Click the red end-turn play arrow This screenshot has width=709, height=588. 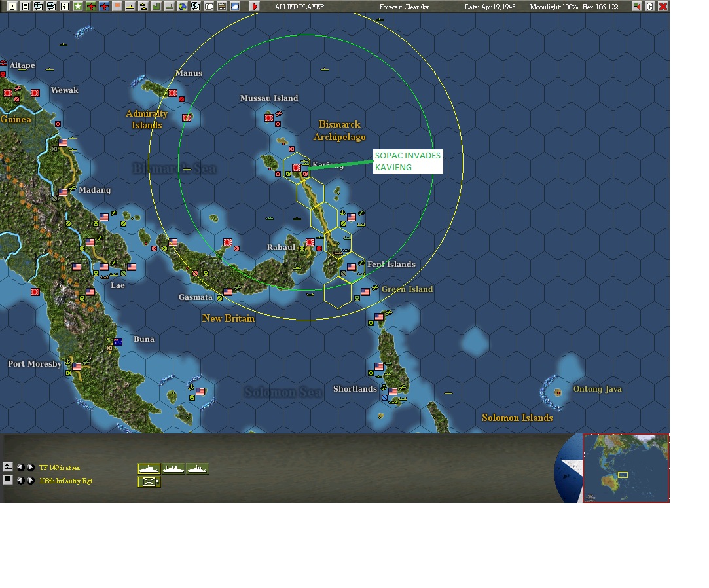(x=255, y=7)
